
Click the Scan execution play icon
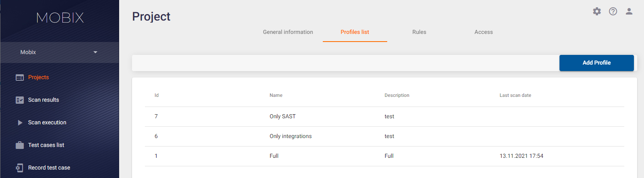tap(20, 123)
